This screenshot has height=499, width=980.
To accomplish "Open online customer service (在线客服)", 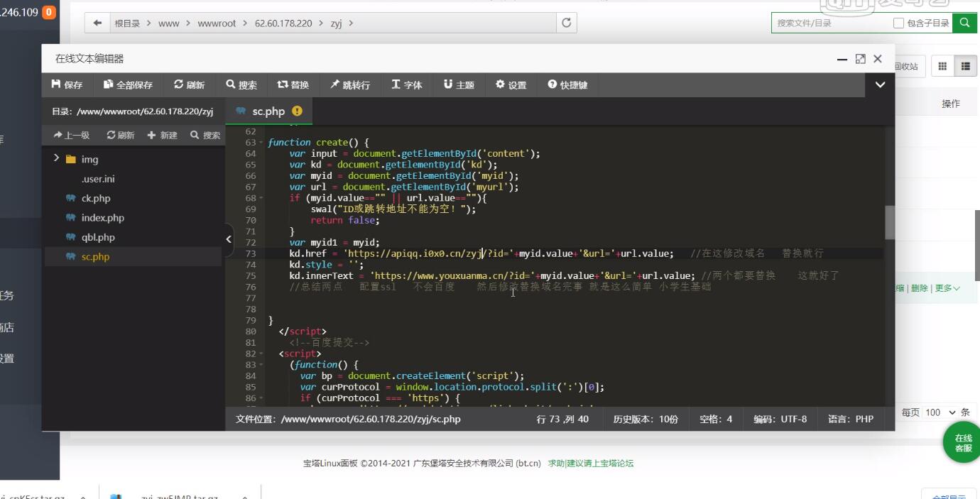I will point(963,443).
